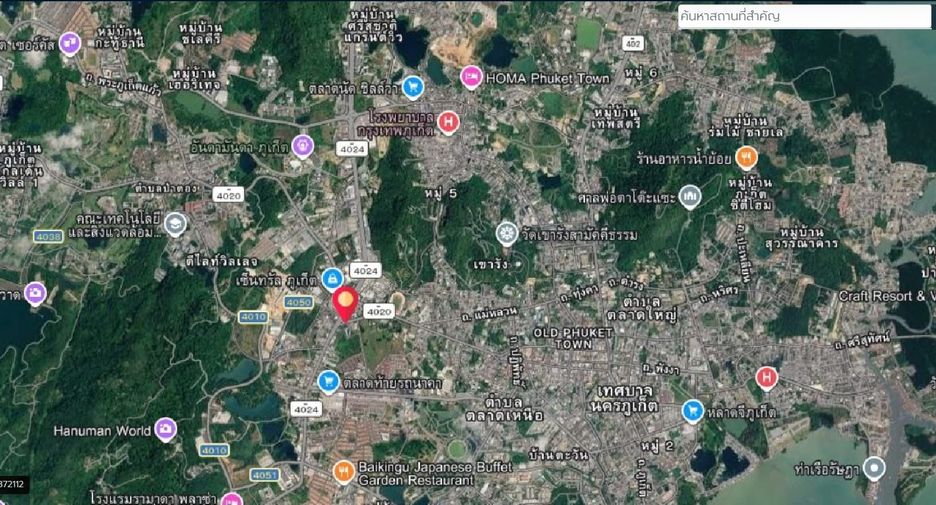Screen dimensions: 936x505
Task: Click the 4050 road shield
Action: coord(298,302)
